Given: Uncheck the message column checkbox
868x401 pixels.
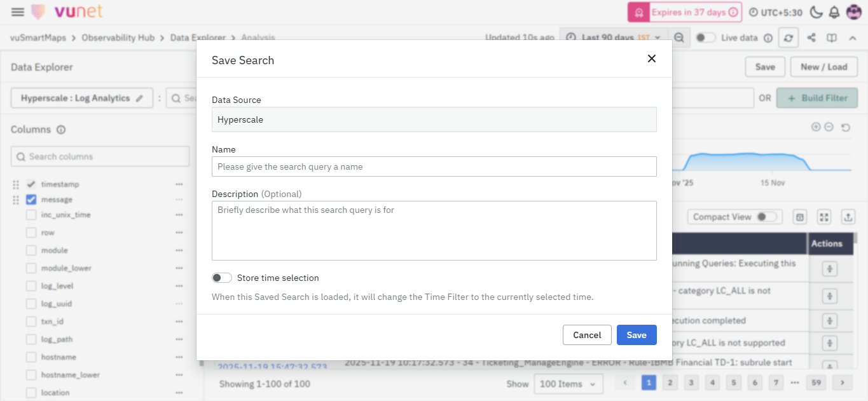Looking at the screenshot, I should point(31,200).
